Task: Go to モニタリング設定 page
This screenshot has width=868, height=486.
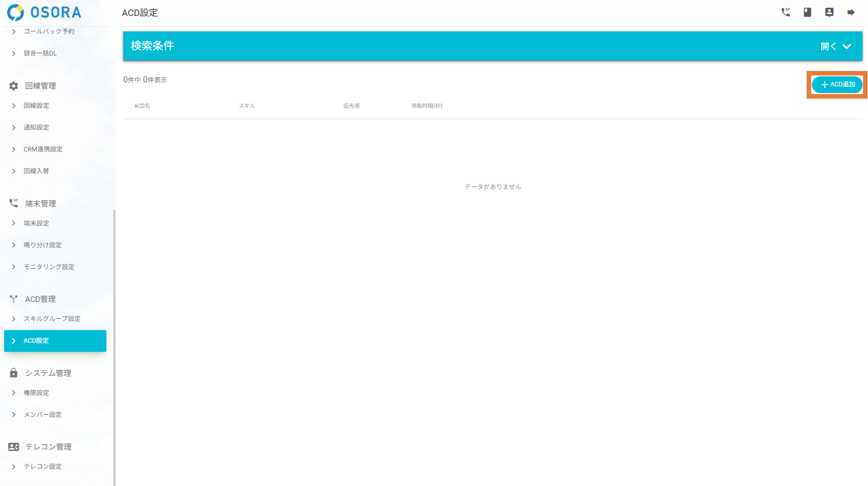Action: 49,267
